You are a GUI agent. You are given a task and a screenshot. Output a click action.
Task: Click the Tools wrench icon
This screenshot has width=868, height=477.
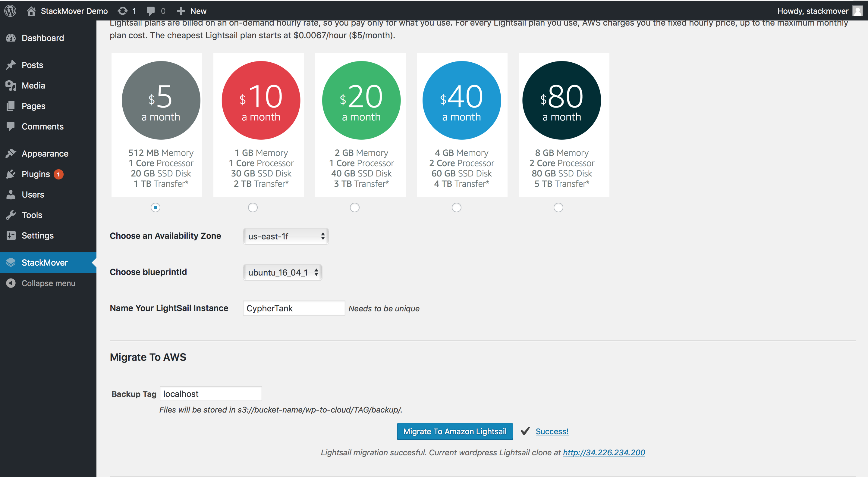pos(11,215)
